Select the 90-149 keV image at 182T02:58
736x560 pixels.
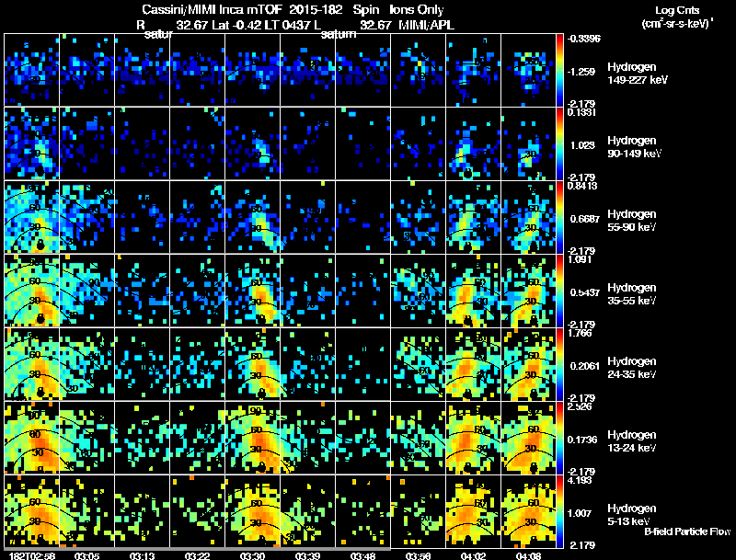coord(31,143)
